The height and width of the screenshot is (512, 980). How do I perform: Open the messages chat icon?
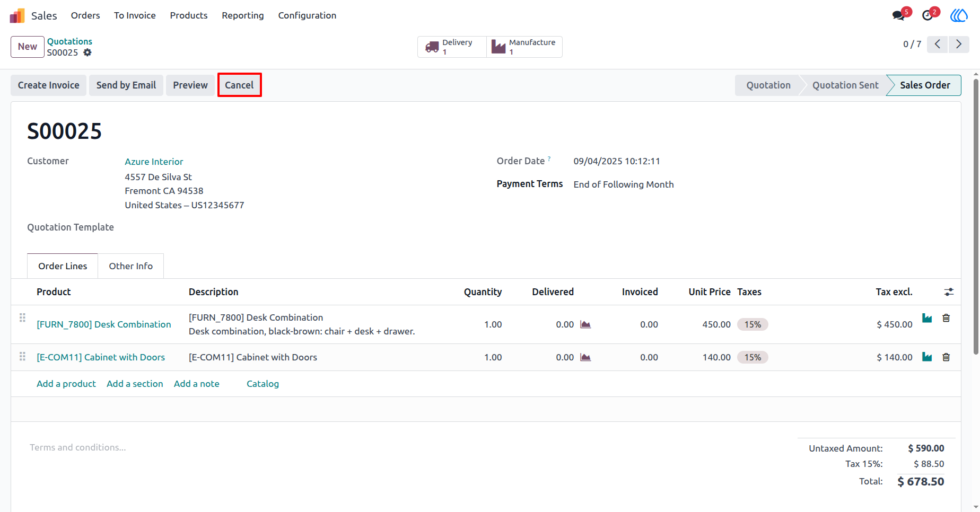pyautogui.click(x=899, y=15)
